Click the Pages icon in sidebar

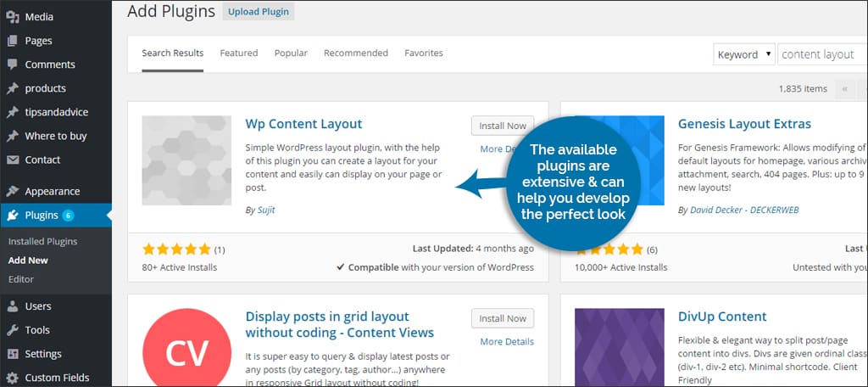click(12, 41)
